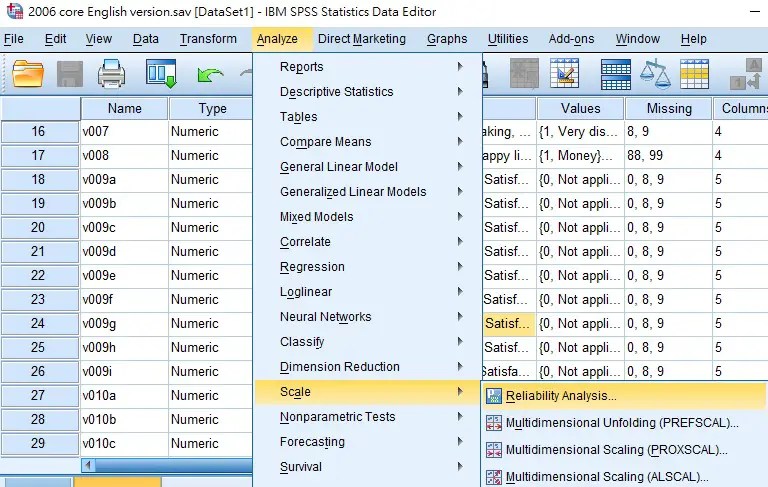Expand the Reports submenu
768x487 pixels.
click(x=367, y=67)
